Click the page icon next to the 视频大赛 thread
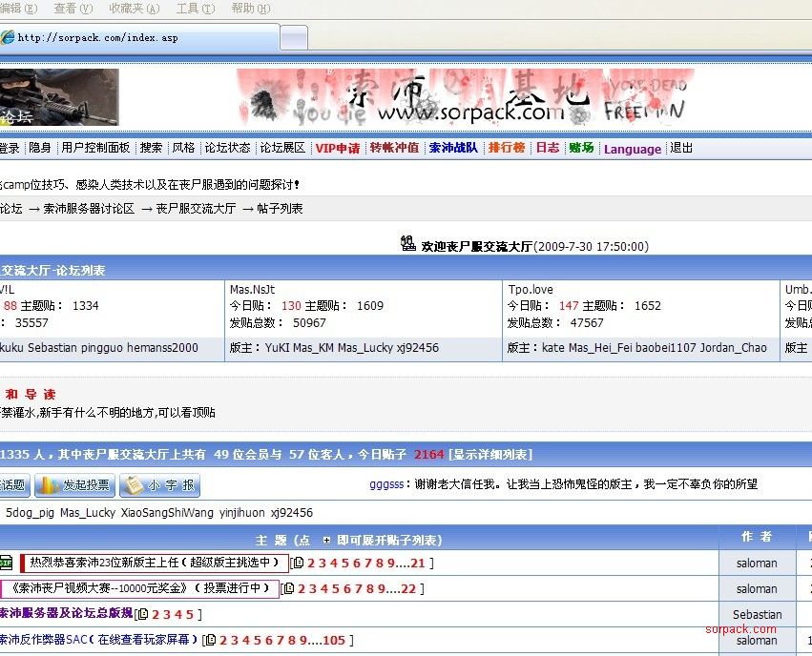The image size is (812, 656). 288,588
